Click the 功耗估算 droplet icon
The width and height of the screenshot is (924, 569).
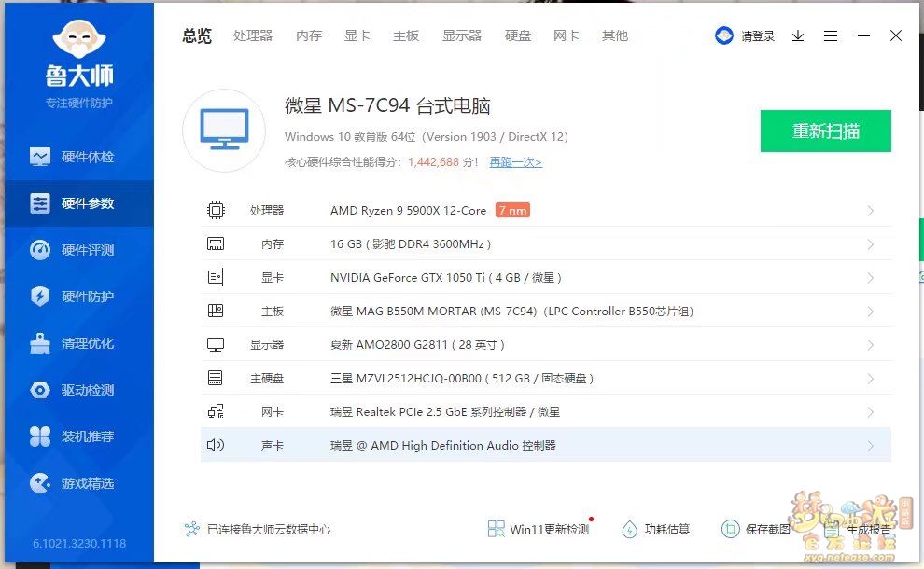pyautogui.click(x=629, y=529)
